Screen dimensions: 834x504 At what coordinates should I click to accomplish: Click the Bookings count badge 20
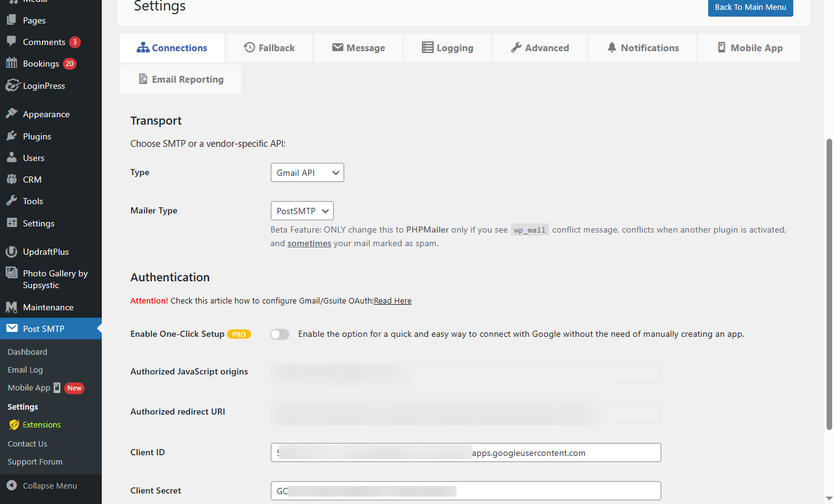(70, 64)
